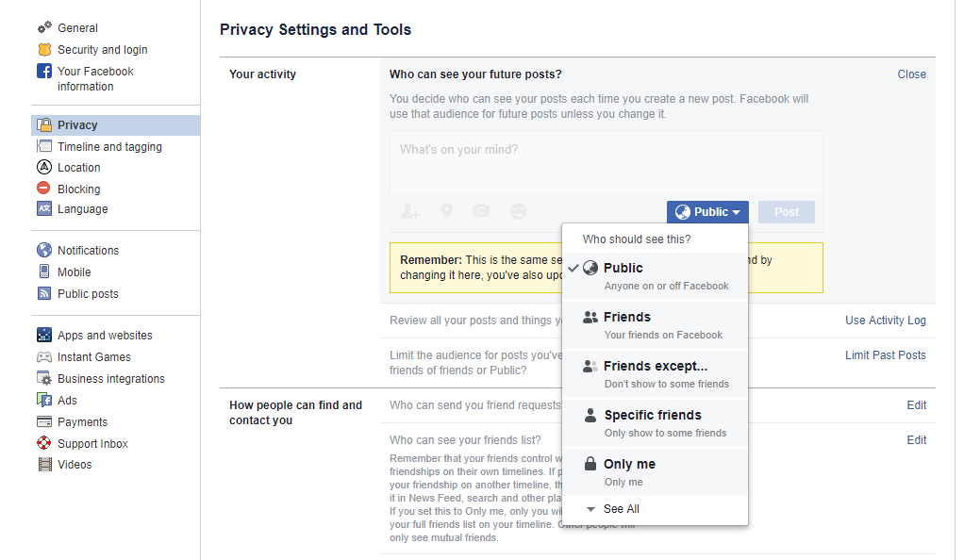Image resolution: width=964 pixels, height=560 pixels.
Task: Click the tag people icon in composer
Action: (x=410, y=211)
